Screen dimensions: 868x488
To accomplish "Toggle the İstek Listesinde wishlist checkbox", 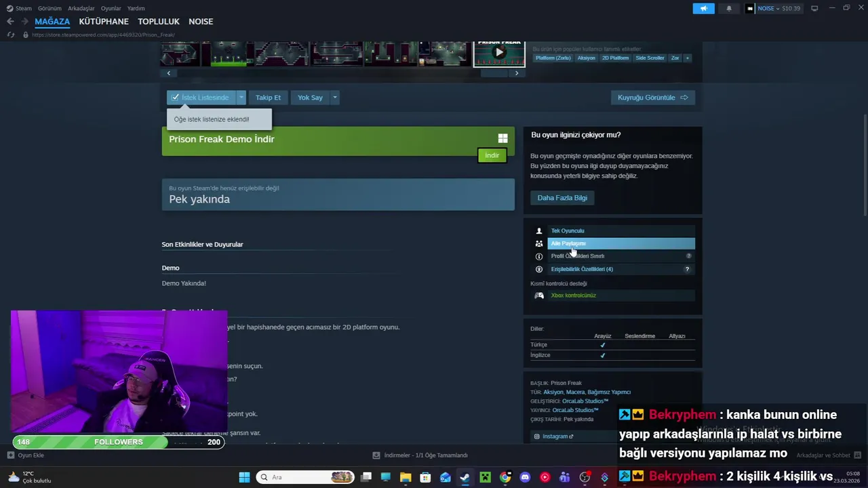I will coord(175,98).
